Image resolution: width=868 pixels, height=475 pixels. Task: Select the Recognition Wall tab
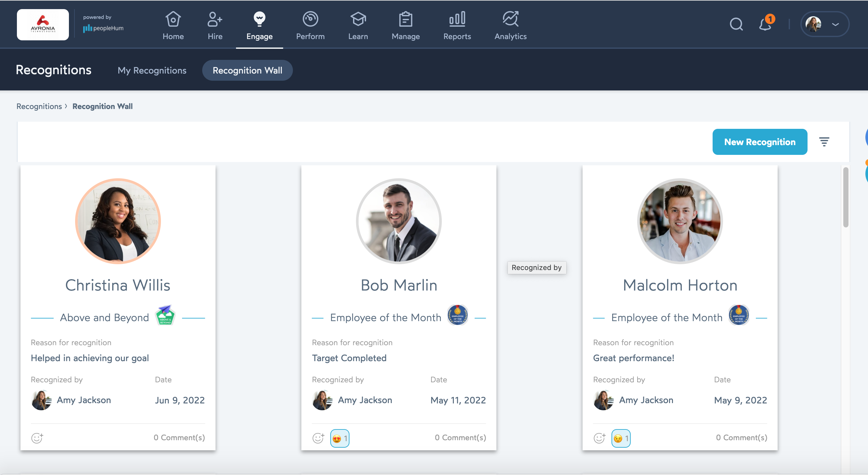[x=247, y=70]
